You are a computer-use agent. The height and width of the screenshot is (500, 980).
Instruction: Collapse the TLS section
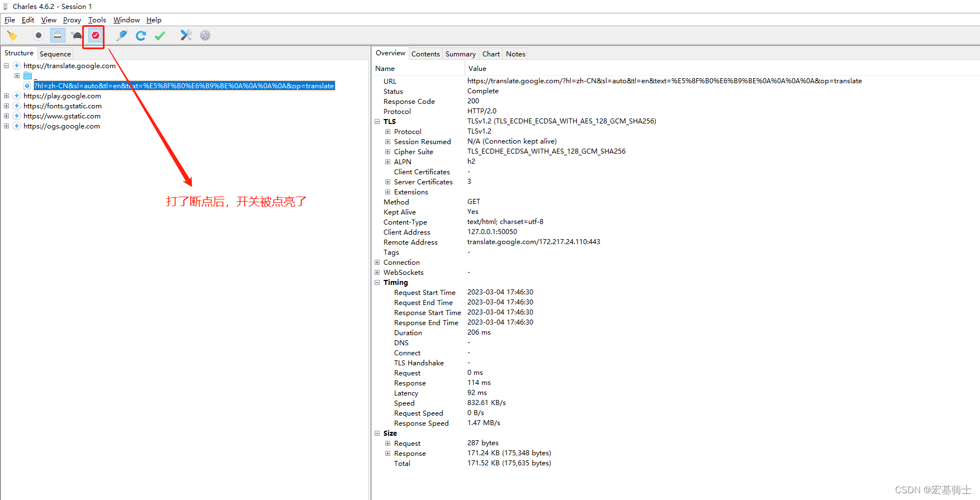(377, 122)
